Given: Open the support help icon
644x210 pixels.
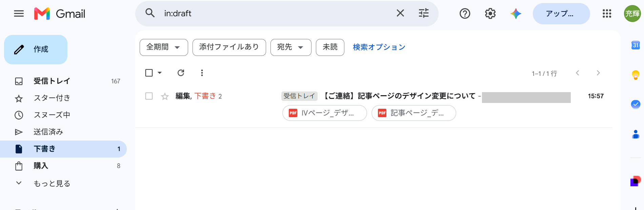Looking at the screenshot, I should point(465,14).
